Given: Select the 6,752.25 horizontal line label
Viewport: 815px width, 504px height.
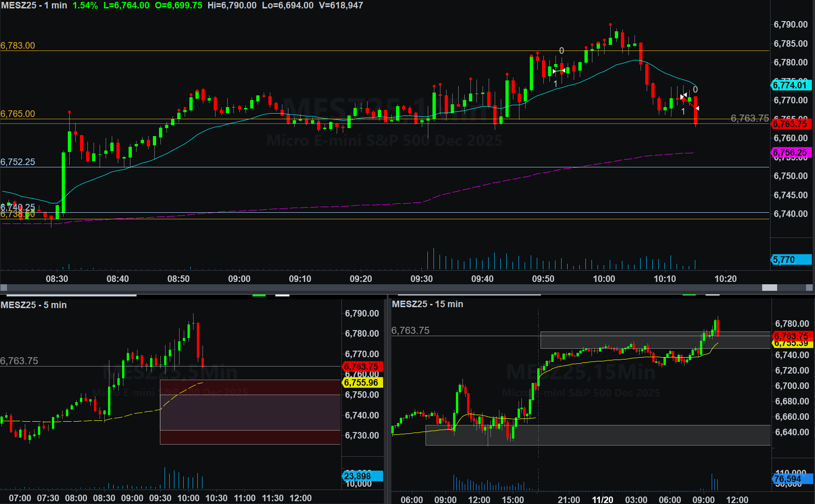Looking at the screenshot, I should (18, 162).
